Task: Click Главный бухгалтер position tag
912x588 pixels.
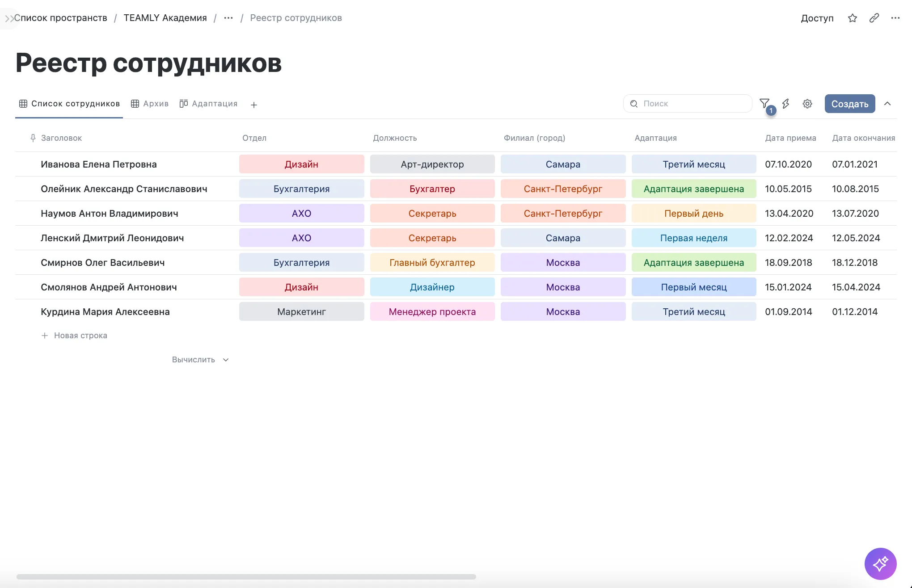Action: tap(432, 263)
